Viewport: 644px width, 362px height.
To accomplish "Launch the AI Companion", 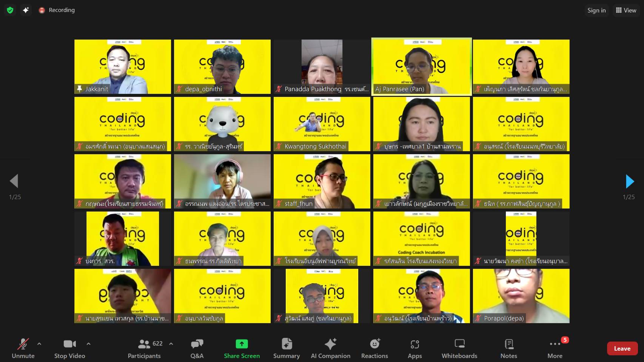I will [x=330, y=348].
